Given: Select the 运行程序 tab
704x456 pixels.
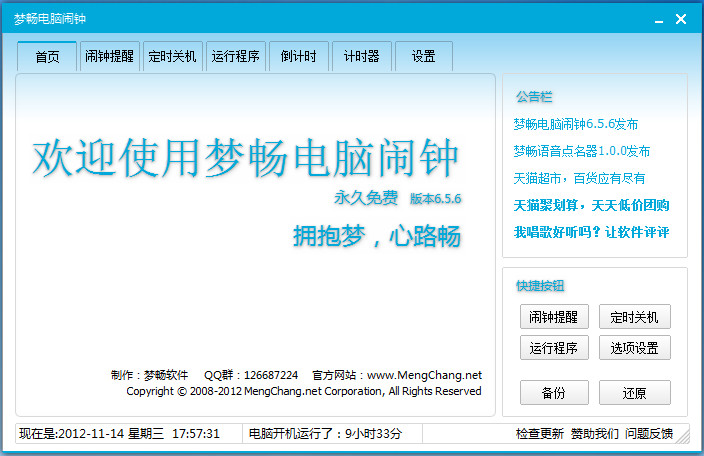Looking at the screenshot, I should (236, 57).
